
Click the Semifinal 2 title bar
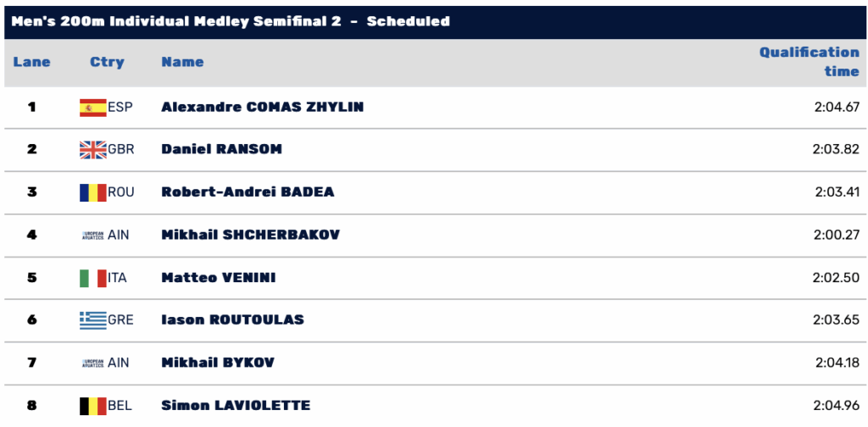(434, 22)
